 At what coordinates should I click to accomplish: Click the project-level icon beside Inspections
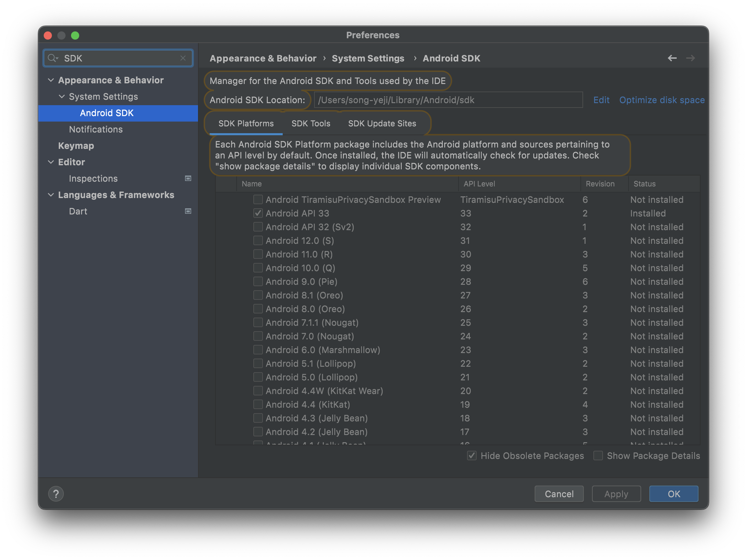click(188, 178)
